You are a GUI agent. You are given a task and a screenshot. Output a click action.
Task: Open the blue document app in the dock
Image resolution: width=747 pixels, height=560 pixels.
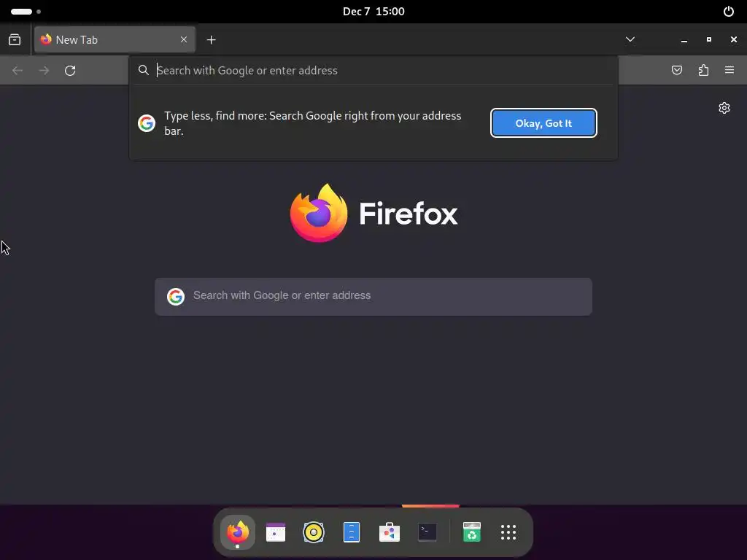click(x=352, y=532)
